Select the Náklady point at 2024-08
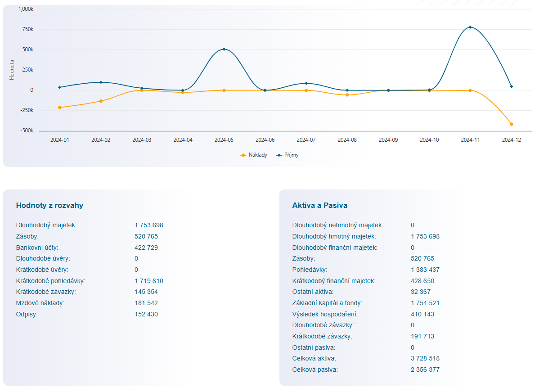557x392 pixels. (x=347, y=95)
